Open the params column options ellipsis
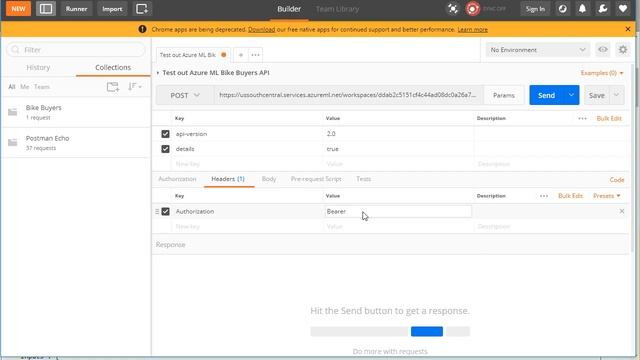 click(582, 118)
